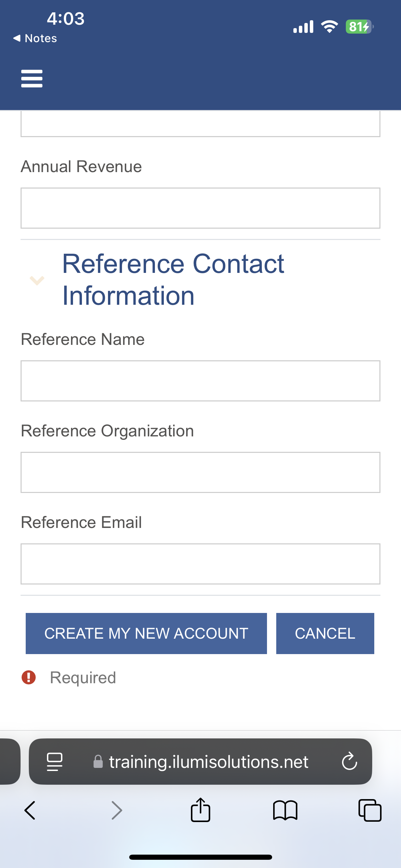
Task: Open Safari bookmarks
Action: pos(285,810)
